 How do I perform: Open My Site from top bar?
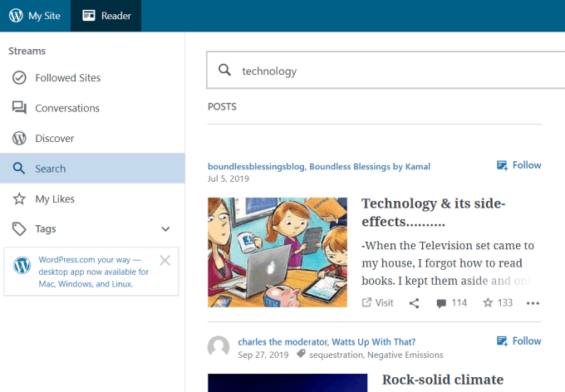click(x=36, y=16)
